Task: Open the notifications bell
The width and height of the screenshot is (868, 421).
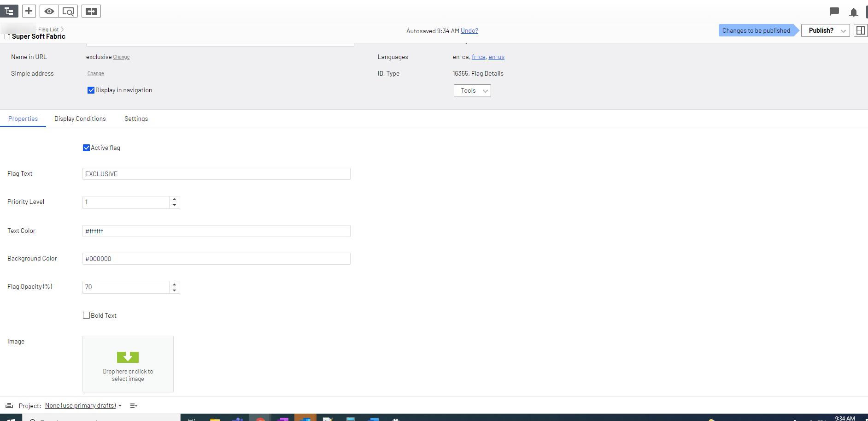Action: pos(853,12)
